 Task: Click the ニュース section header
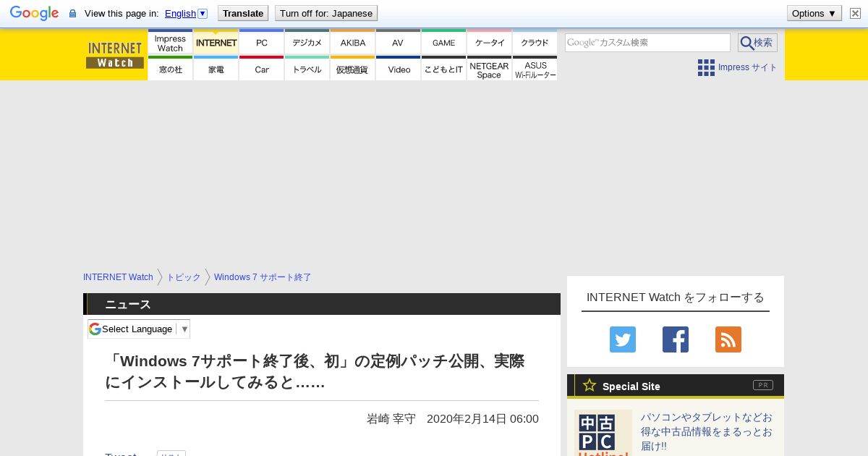[x=322, y=304]
